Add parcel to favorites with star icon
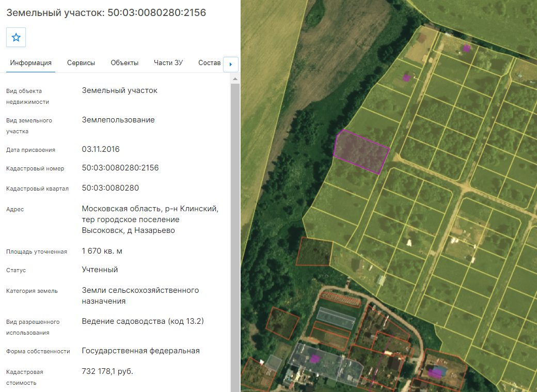Screen dimensions: 537x392 16,37
